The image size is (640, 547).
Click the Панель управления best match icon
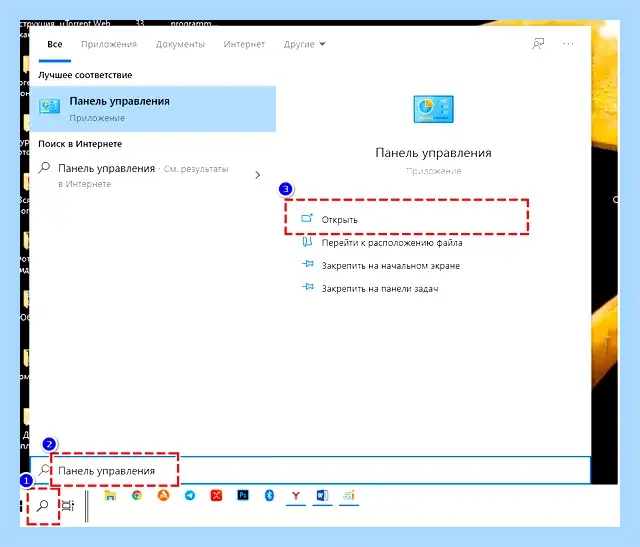[x=50, y=107]
